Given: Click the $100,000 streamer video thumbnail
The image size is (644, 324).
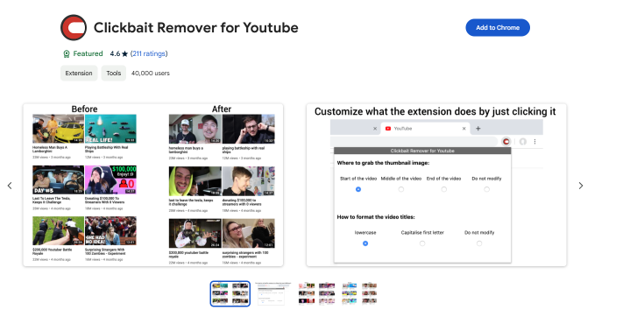Looking at the screenshot, I should point(110,180).
